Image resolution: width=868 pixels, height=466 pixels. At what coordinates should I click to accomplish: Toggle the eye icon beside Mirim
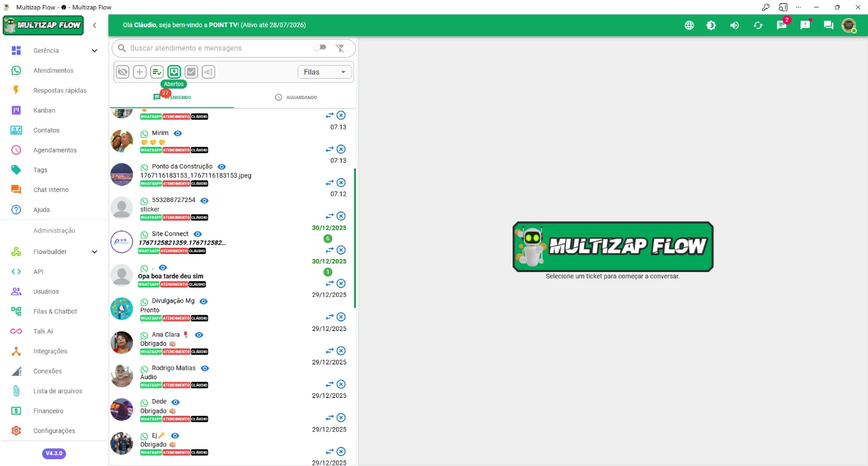pos(178,133)
